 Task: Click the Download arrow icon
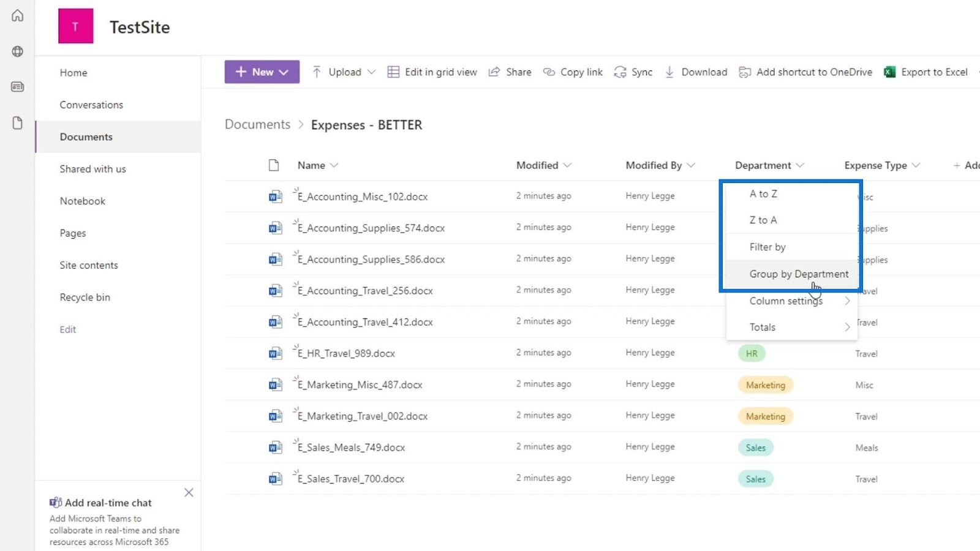point(669,72)
